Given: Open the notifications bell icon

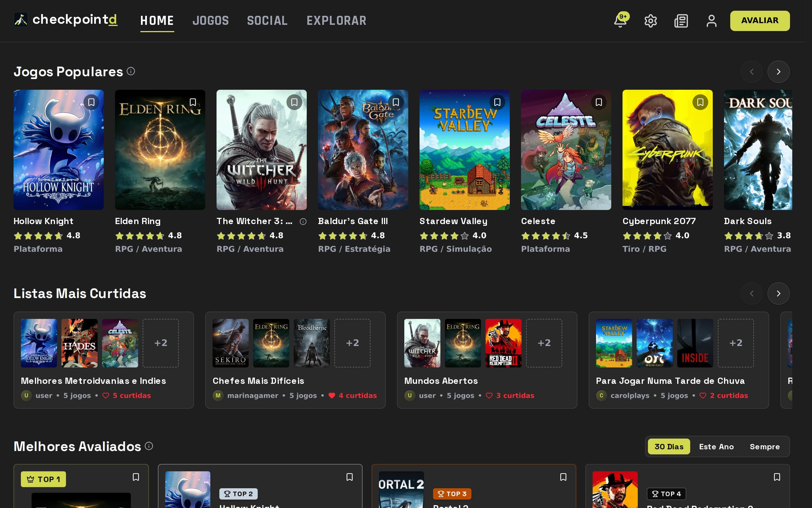Looking at the screenshot, I should coord(620,21).
